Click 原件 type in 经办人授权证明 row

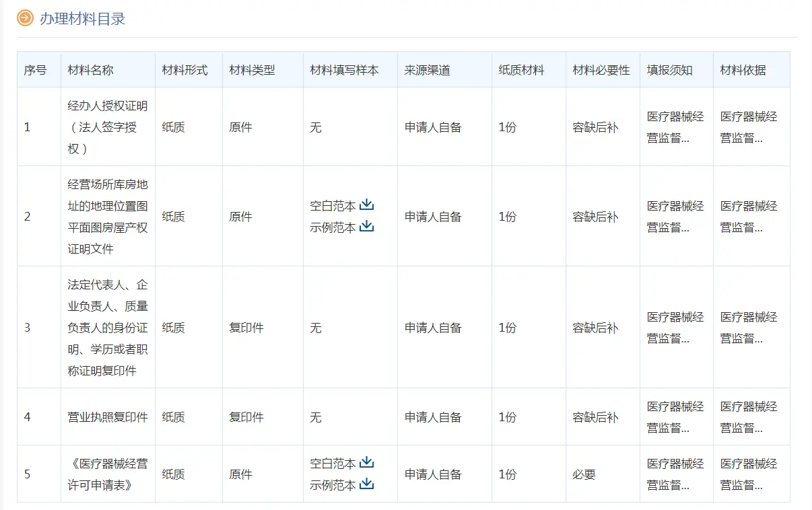click(240, 127)
